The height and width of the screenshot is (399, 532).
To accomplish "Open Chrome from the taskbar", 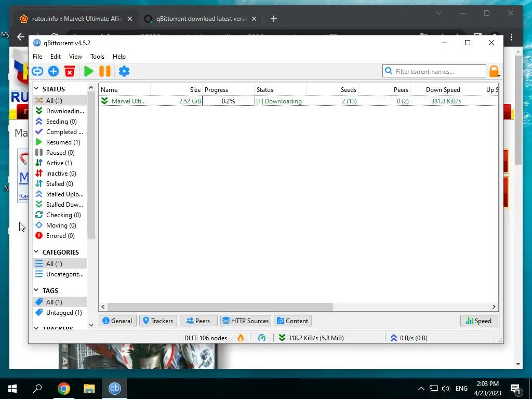I will pyautogui.click(x=63, y=389).
